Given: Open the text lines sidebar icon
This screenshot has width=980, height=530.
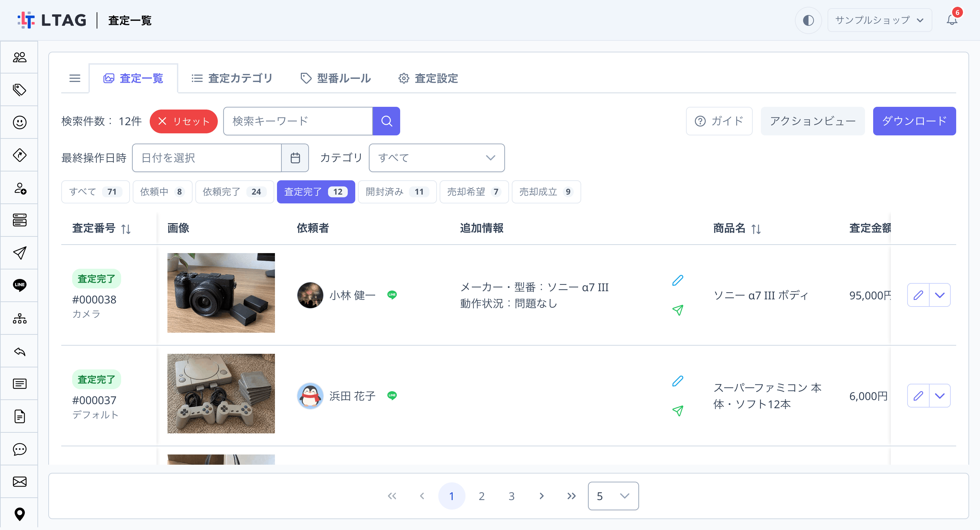Looking at the screenshot, I should click(19, 384).
